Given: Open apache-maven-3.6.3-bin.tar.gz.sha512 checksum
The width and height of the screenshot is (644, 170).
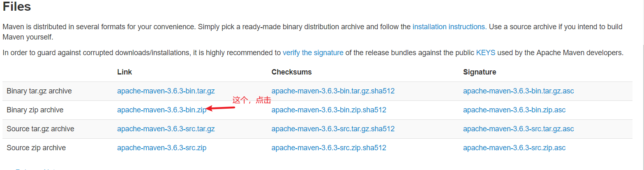Looking at the screenshot, I should [333, 91].
